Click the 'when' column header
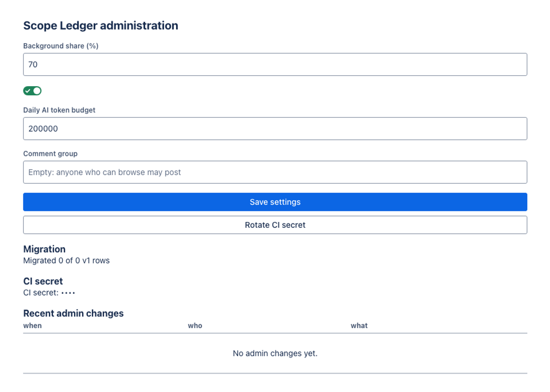 click(x=33, y=326)
